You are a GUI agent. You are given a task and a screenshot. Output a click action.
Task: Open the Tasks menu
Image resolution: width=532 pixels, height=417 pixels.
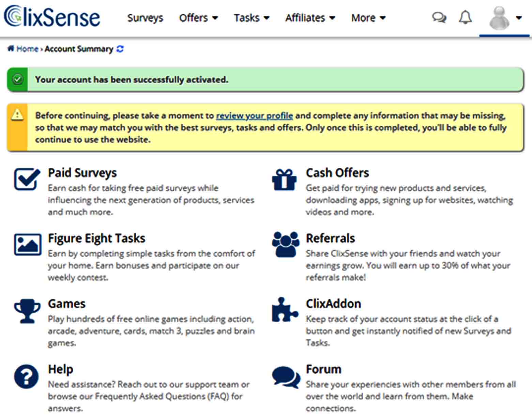tap(252, 18)
